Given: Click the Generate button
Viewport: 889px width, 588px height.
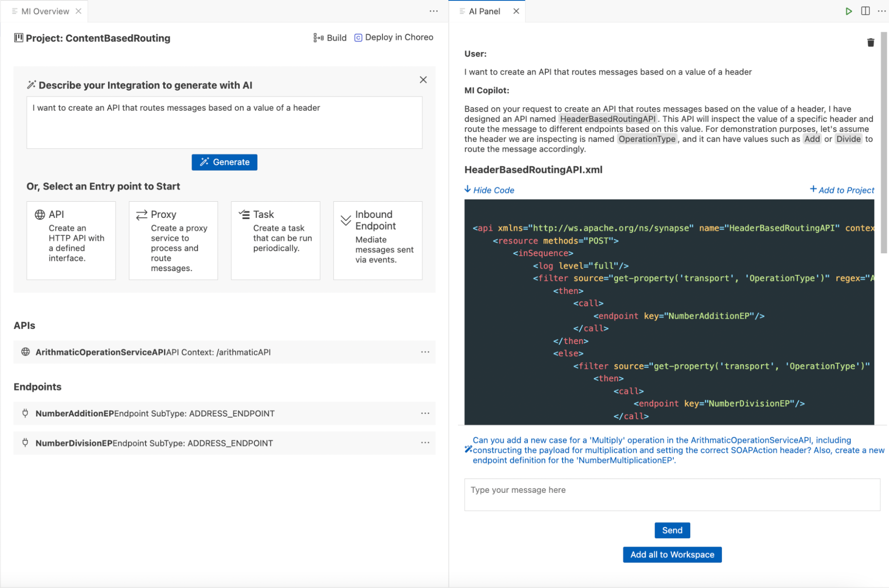Looking at the screenshot, I should click(224, 162).
